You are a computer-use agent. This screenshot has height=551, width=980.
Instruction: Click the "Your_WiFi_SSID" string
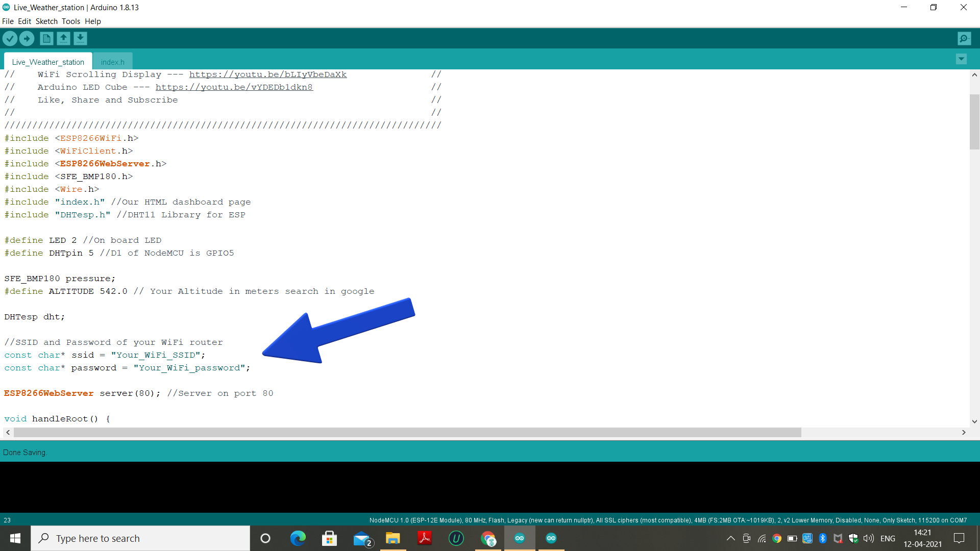tap(156, 355)
